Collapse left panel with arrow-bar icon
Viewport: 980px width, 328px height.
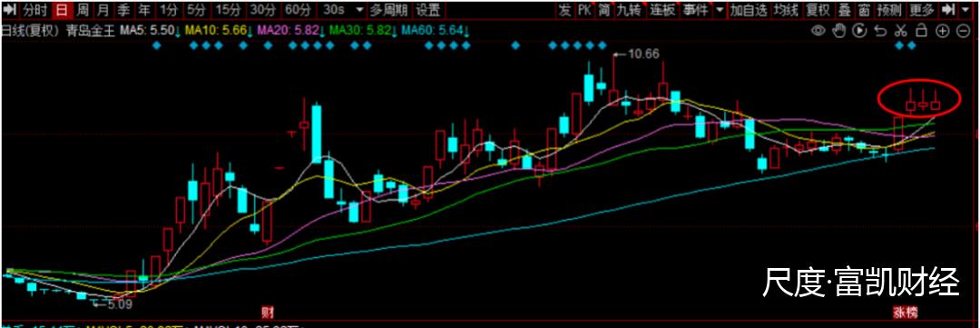(x=10, y=10)
